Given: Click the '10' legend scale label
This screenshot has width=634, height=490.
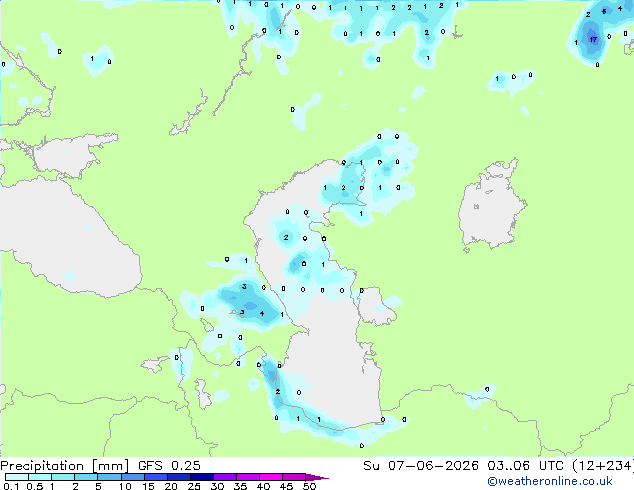Looking at the screenshot, I should [x=125, y=486].
